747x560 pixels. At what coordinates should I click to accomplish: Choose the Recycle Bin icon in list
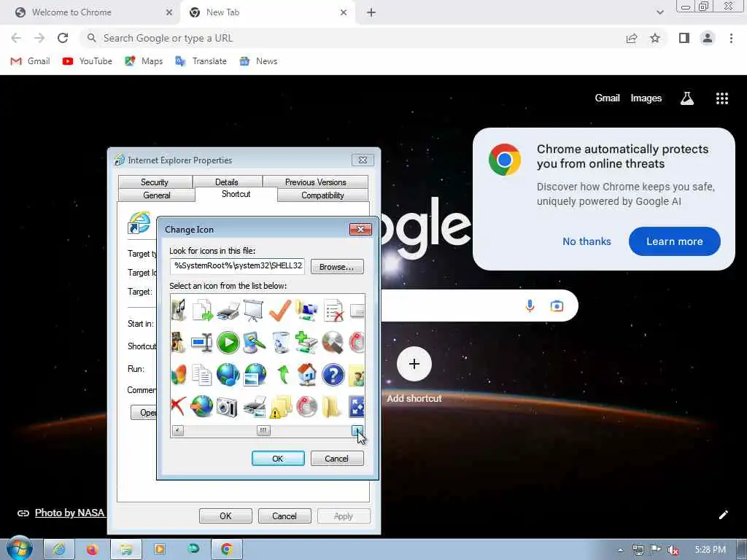pyautogui.click(x=281, y=343)
